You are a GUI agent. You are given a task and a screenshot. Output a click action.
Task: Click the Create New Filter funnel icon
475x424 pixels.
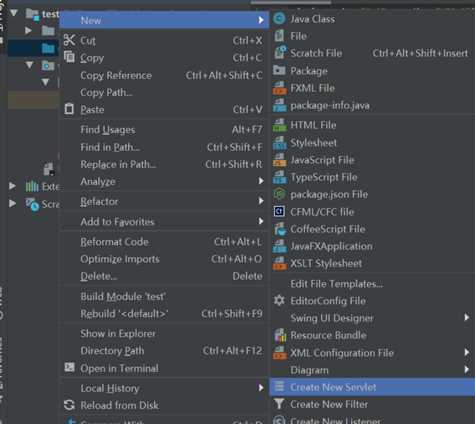279,404
